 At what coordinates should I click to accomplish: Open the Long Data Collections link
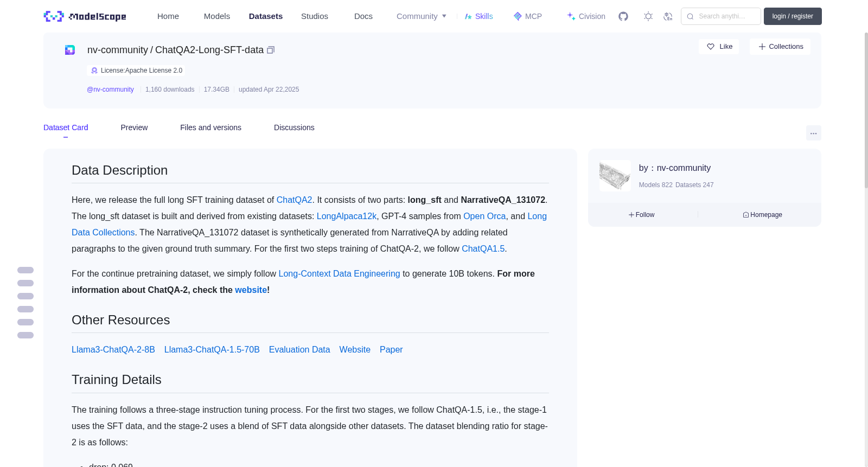[x=103, y=233]
